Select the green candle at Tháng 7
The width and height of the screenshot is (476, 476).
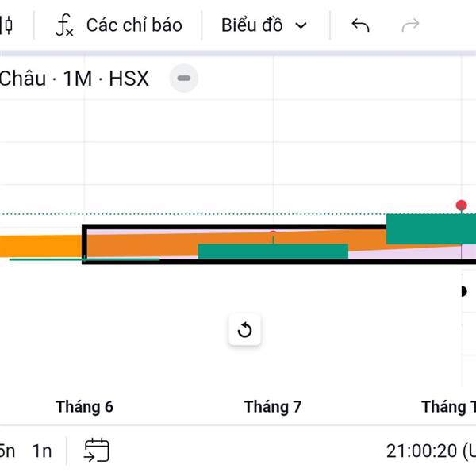273,251
